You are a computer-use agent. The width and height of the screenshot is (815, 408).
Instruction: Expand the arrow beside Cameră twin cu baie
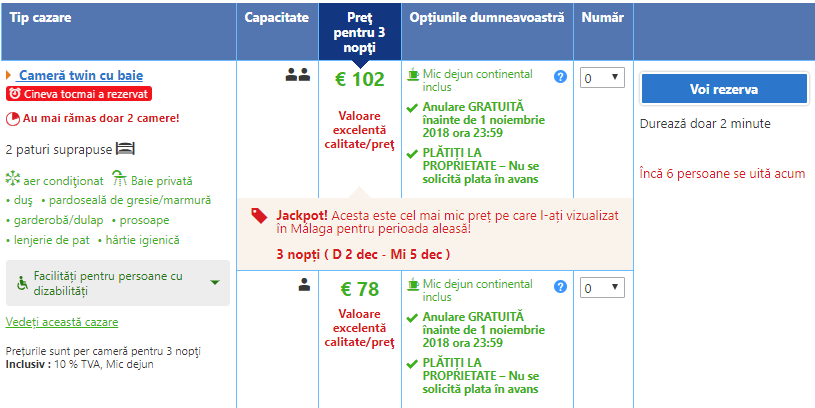(8, 76)
